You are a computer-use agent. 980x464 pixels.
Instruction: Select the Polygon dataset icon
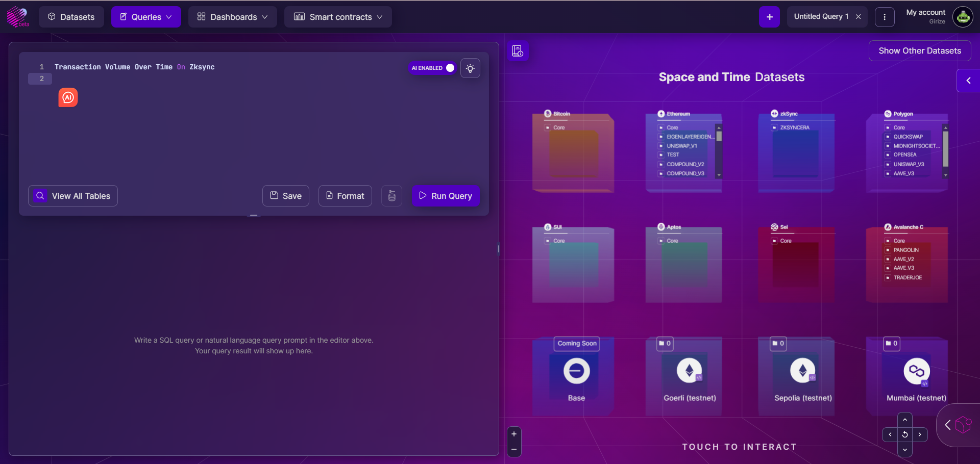888,114
